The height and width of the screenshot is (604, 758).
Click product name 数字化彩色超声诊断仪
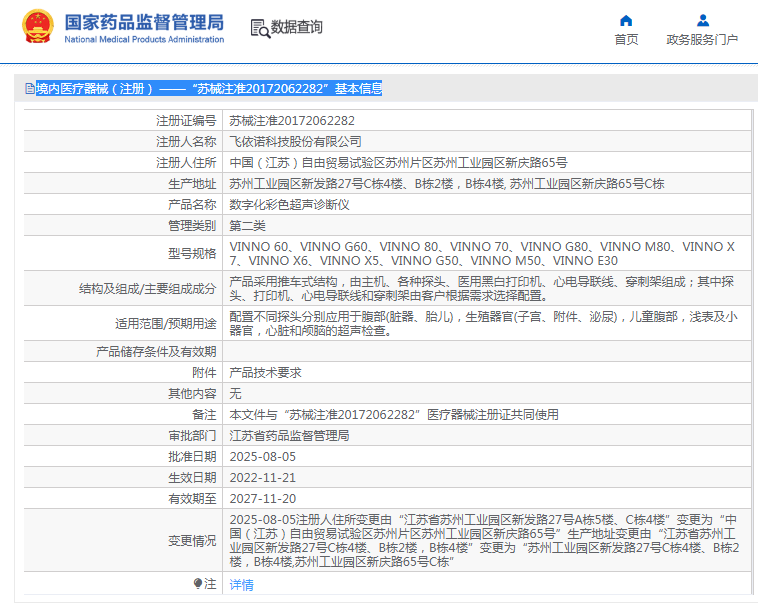point(289,205)
